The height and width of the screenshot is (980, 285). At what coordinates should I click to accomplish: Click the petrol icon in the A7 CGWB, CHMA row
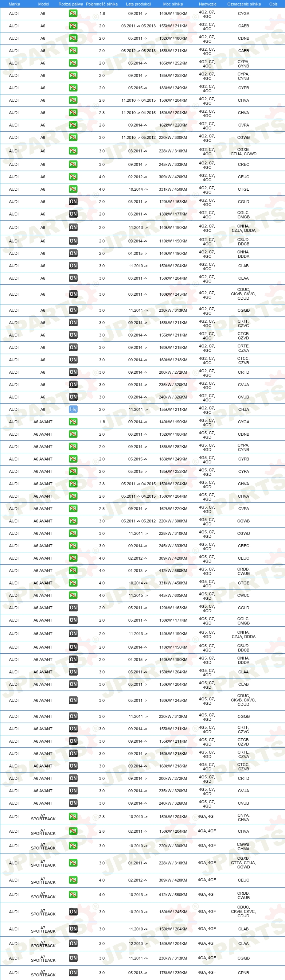(73, 846)
